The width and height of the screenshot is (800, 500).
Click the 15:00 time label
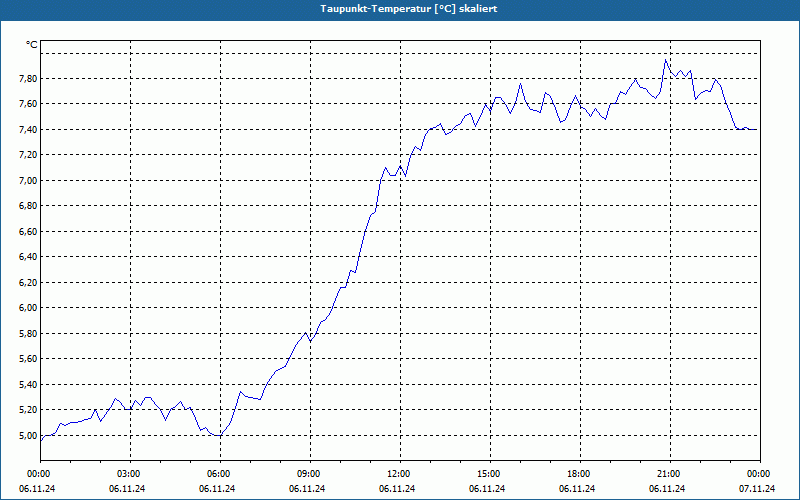pyautogui.click(x=490, y=474)
